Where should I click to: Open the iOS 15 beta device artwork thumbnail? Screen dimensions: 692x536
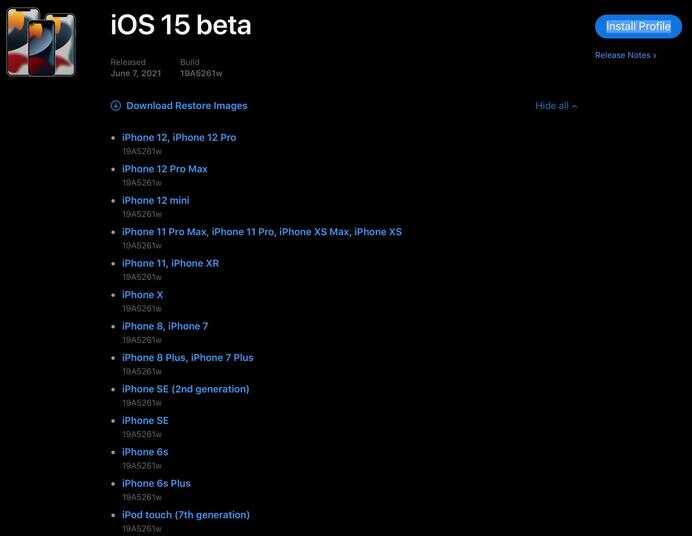click(x=41, y=42)
